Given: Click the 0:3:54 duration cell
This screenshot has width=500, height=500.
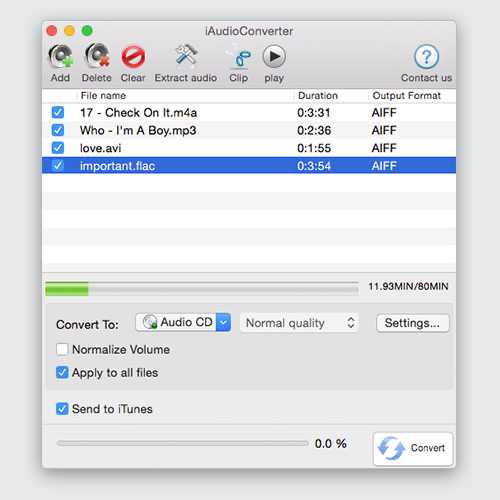Looking at the screenshot, I should pos(314,166).
